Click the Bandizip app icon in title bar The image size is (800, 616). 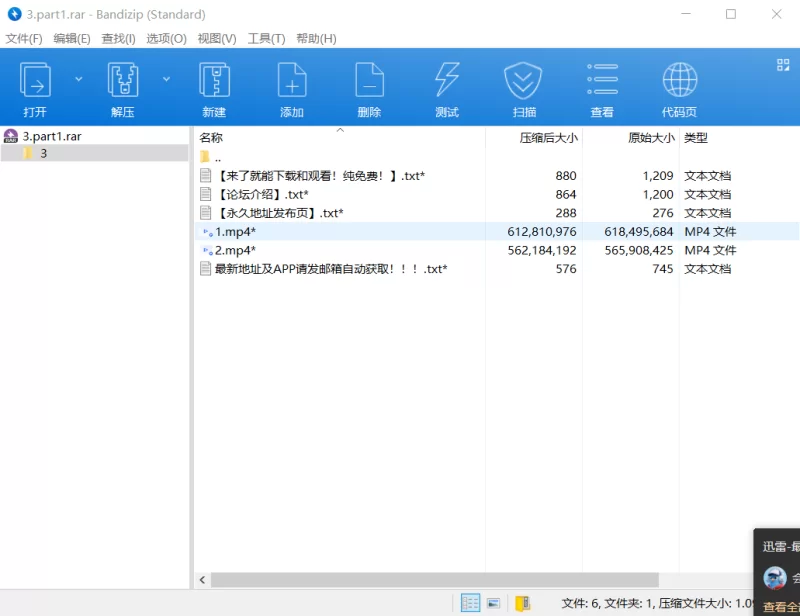pos(14,14)
